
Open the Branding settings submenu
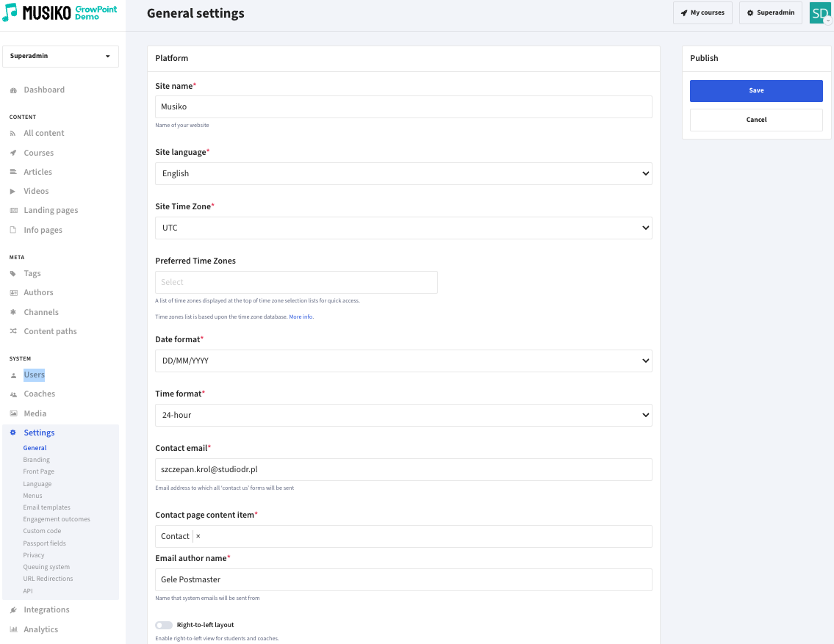(36, 460)
